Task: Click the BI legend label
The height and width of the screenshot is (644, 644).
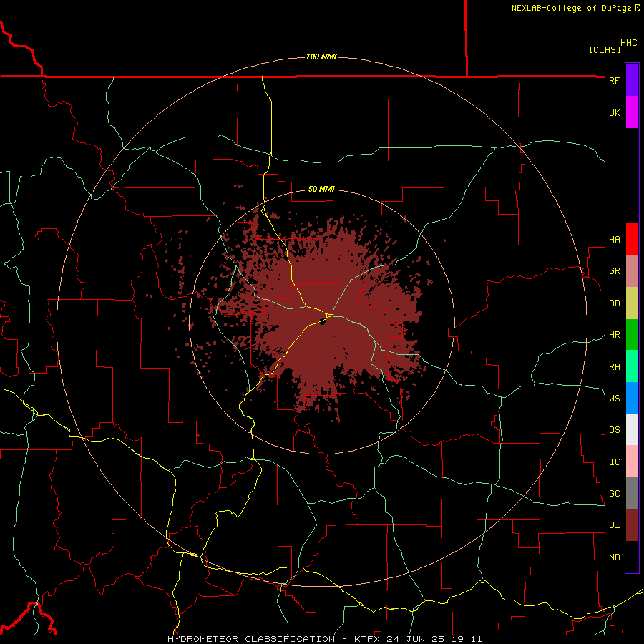Action: (x=614, y=525)
